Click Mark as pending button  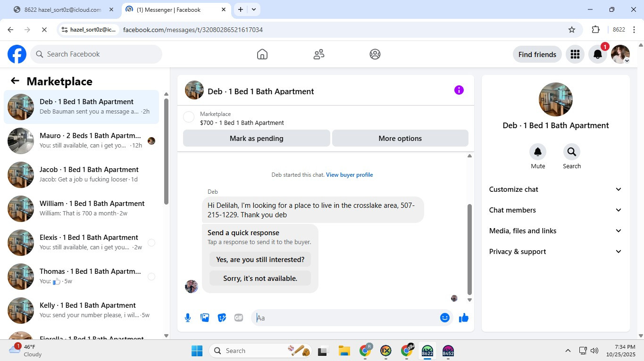click(x=257, y=139)
